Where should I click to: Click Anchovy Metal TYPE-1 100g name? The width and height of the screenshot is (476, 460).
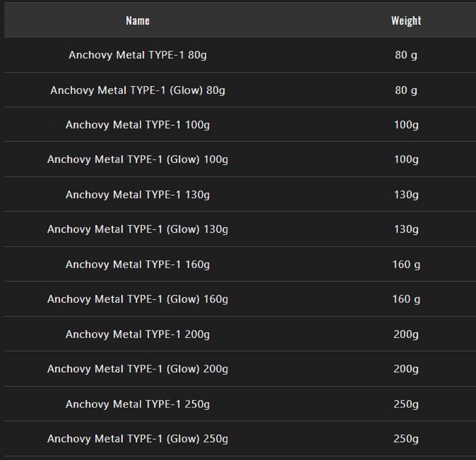click(138, 125)
